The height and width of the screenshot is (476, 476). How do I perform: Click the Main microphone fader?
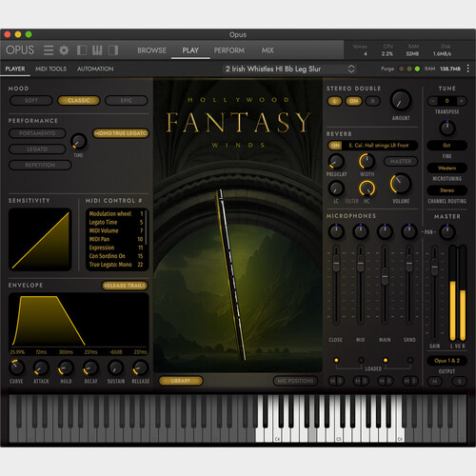[x=385, y=276]
